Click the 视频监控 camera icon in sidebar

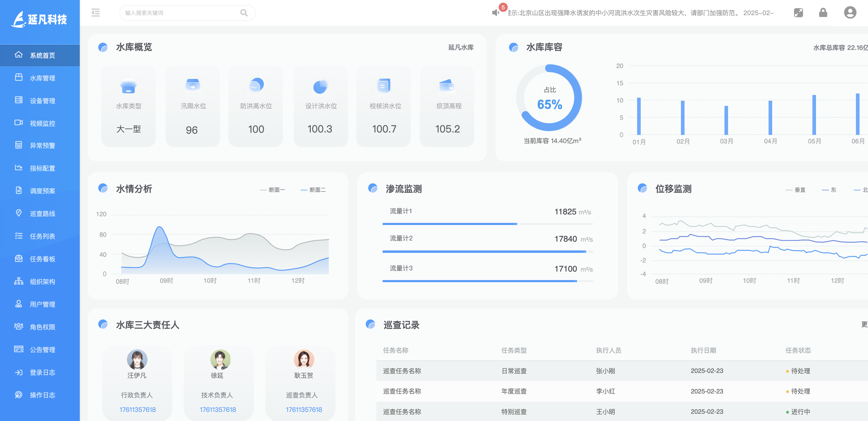18,123
